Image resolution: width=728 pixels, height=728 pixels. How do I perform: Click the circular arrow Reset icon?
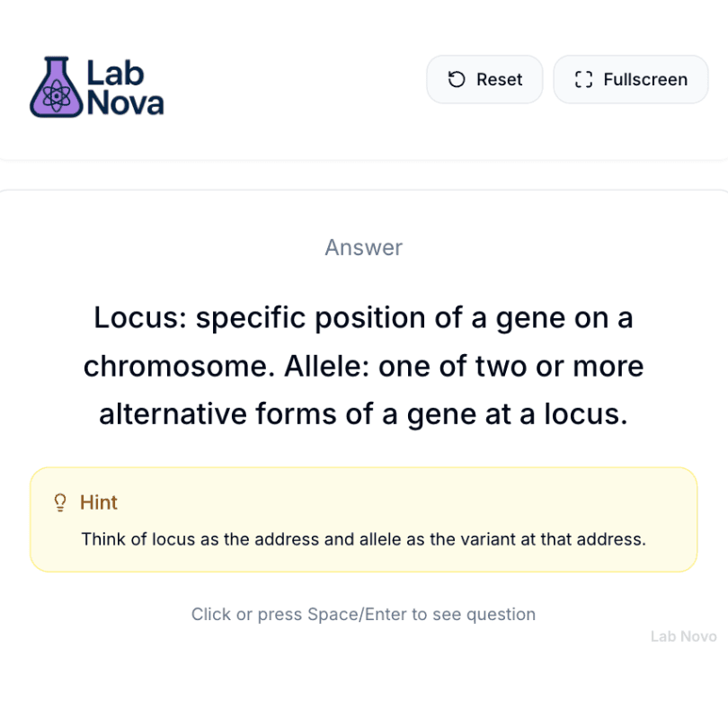point(457,79)
